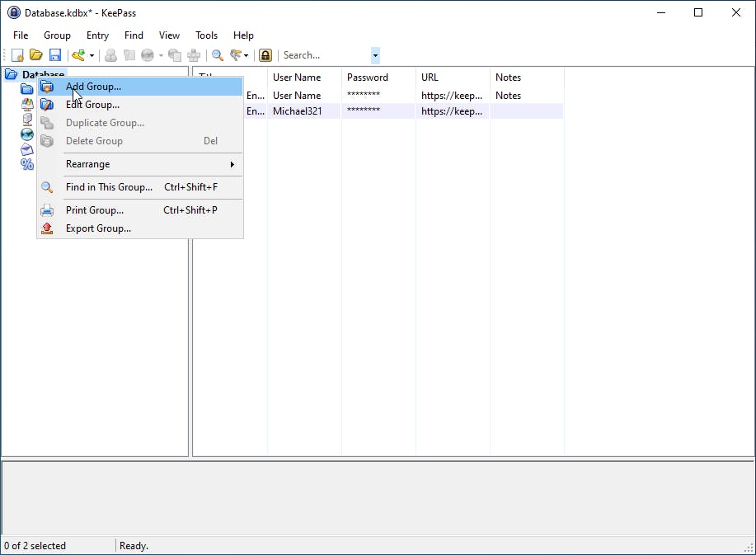Click the Open database folder icon
The width and height of the screenshot is (756, 555).
pos(36,55)
